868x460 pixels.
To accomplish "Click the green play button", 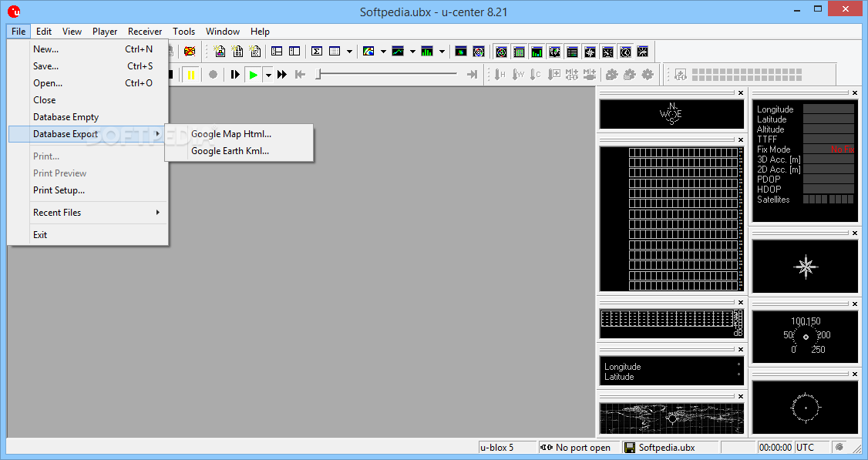I will click(254, 74).
